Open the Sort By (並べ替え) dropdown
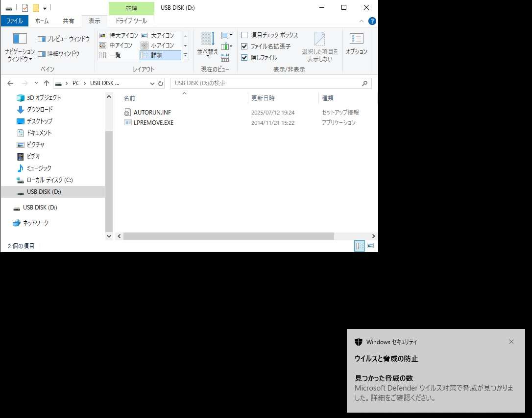This screenshot has width=532, height=418. tap(207, 44)
